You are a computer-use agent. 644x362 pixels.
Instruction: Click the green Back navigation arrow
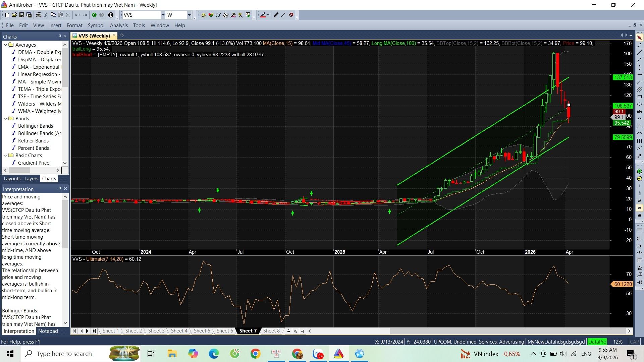pos(94,15)
